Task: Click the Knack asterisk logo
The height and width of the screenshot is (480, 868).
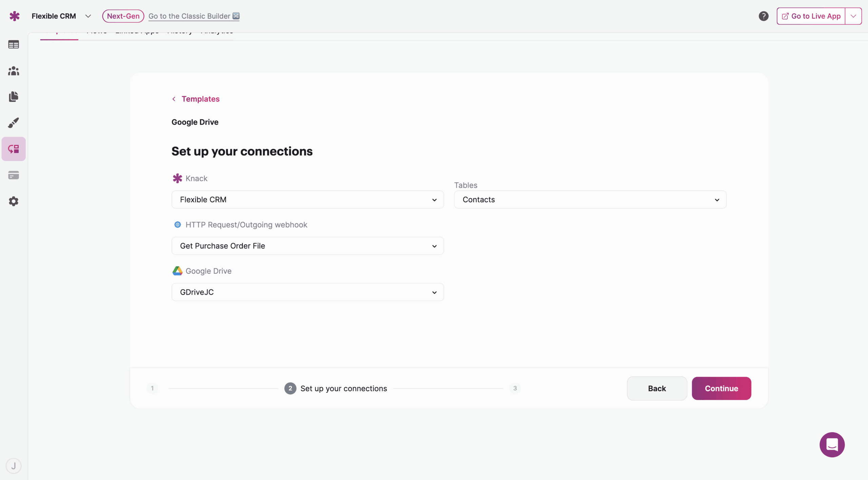Action: pyautogui.click(x=14, y=16)
